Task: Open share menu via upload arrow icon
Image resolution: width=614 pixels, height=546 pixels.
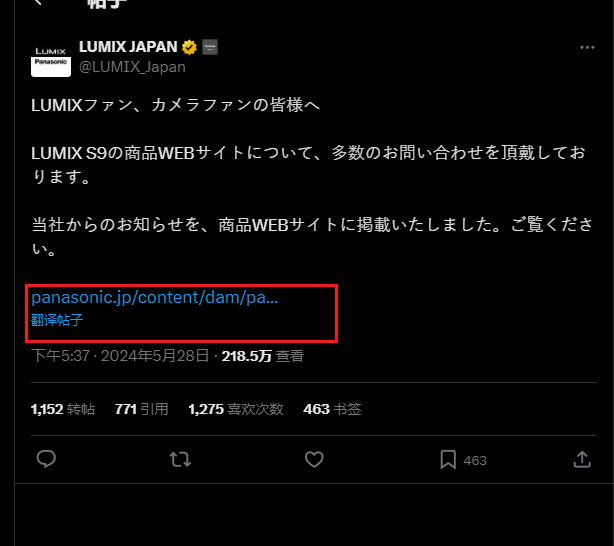Action: tap(582, 459)
